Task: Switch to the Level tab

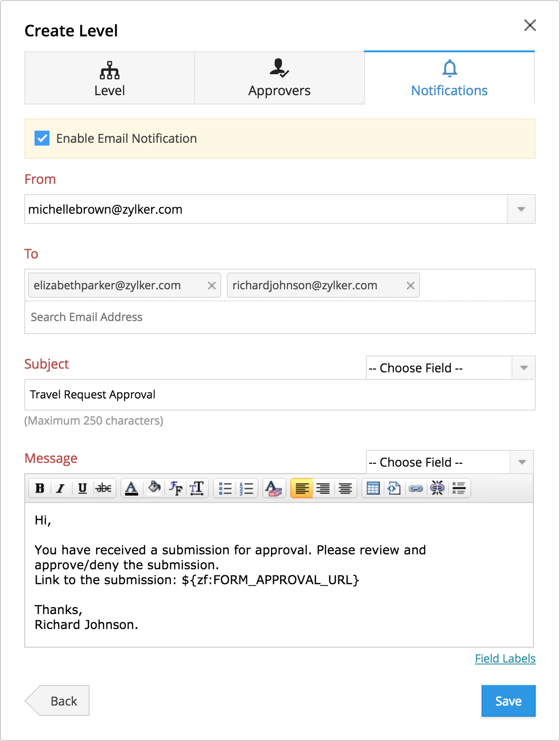Action: click(110, 78)
